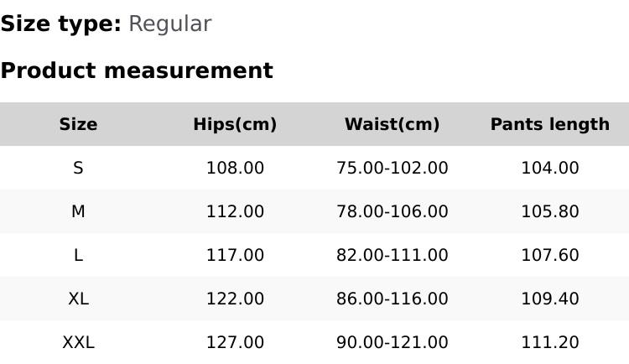Choose the XXL size row label

tap(78, 342)
